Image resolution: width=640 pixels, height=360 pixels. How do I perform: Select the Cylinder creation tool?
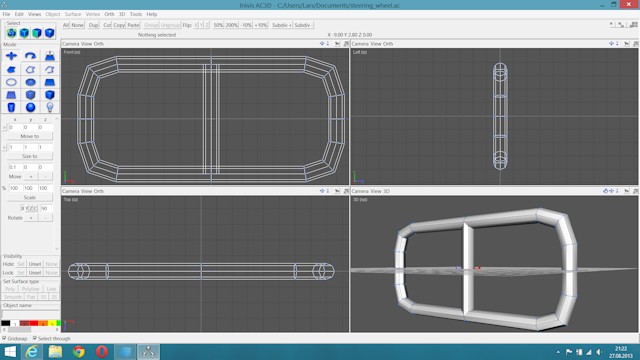[x=11, y=107]
